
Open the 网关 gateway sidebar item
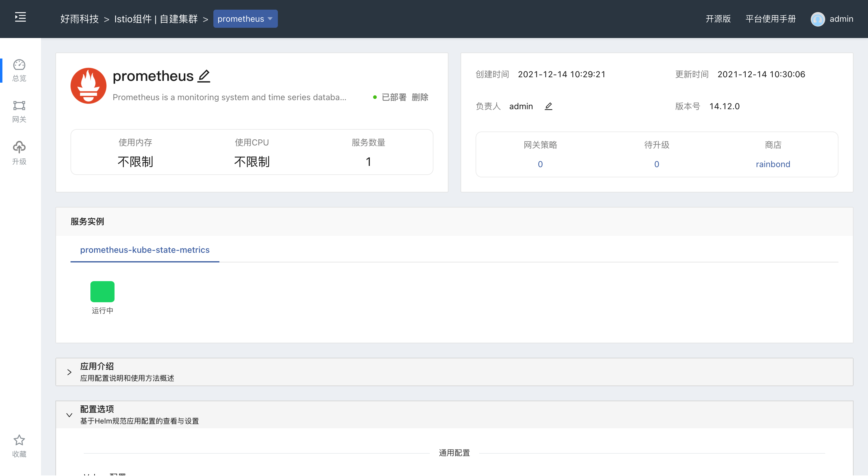point(19,112)
